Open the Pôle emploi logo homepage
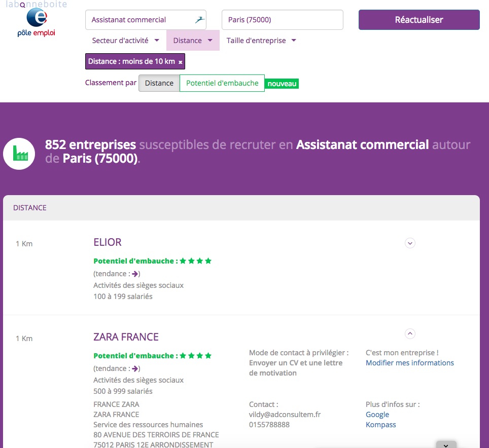 [37, 22]
